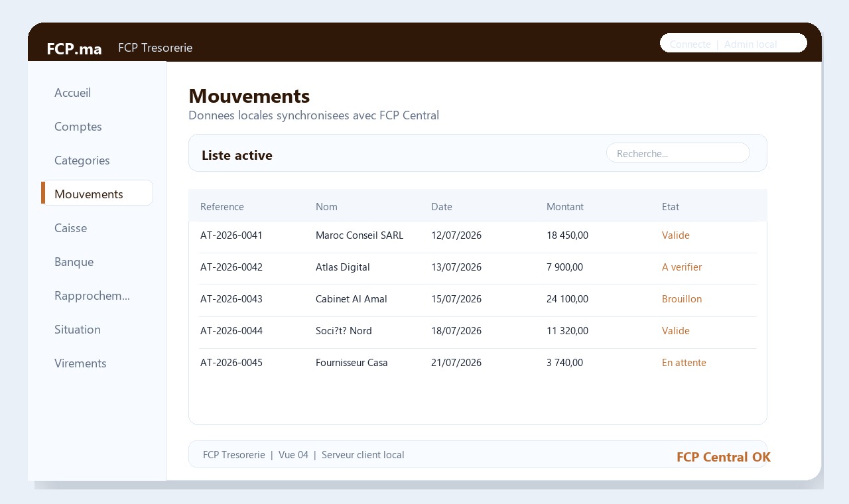Viewport: 849px width, 504px height.
Task: Click the Date column header
Action: [x=442, y=207]
